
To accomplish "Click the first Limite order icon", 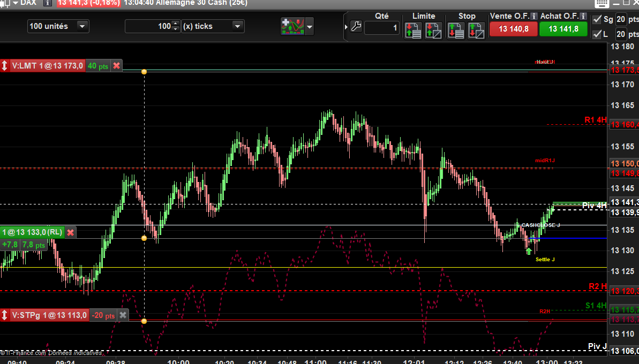I will (413, 29).
